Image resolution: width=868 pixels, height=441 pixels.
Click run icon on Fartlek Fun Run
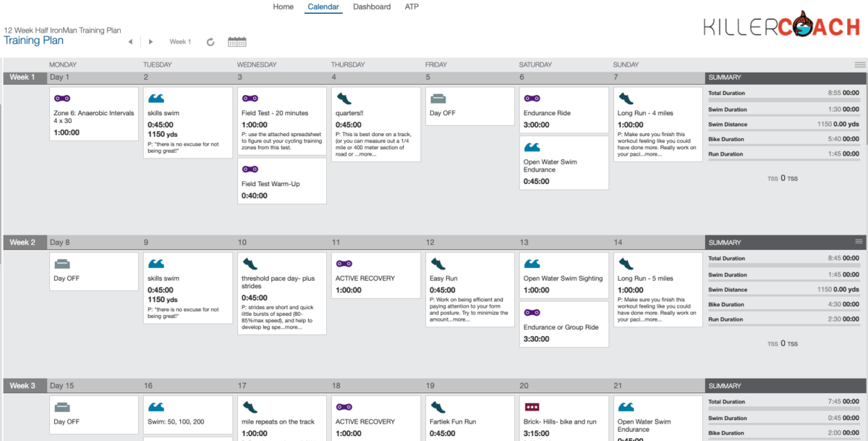tap(438, 407)
